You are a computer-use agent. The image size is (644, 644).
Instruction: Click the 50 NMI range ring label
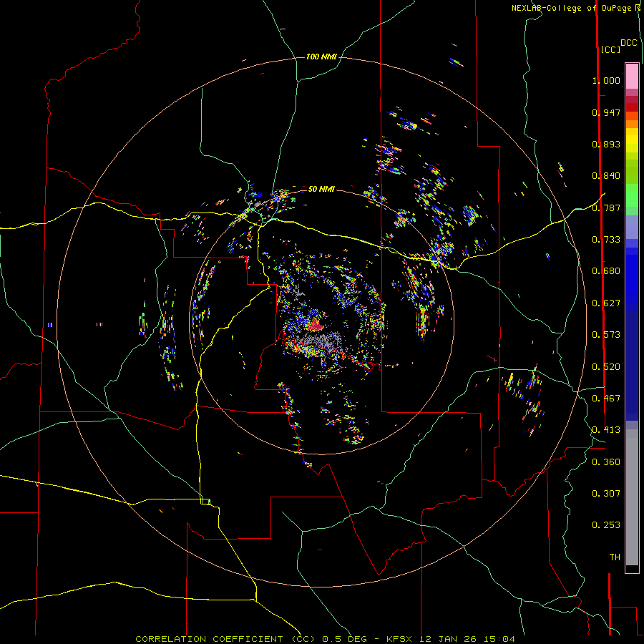[321, 189]
